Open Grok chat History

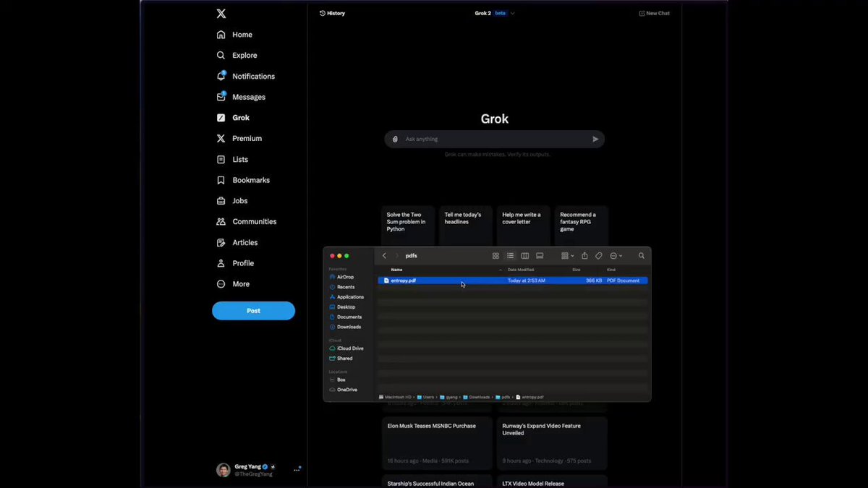(x=333, y=13)
